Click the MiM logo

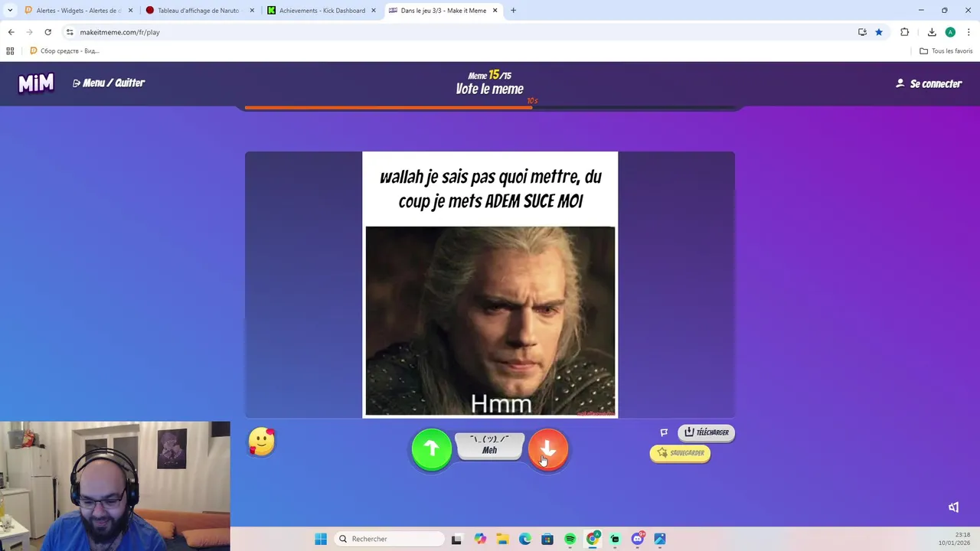tap(36, 83)
